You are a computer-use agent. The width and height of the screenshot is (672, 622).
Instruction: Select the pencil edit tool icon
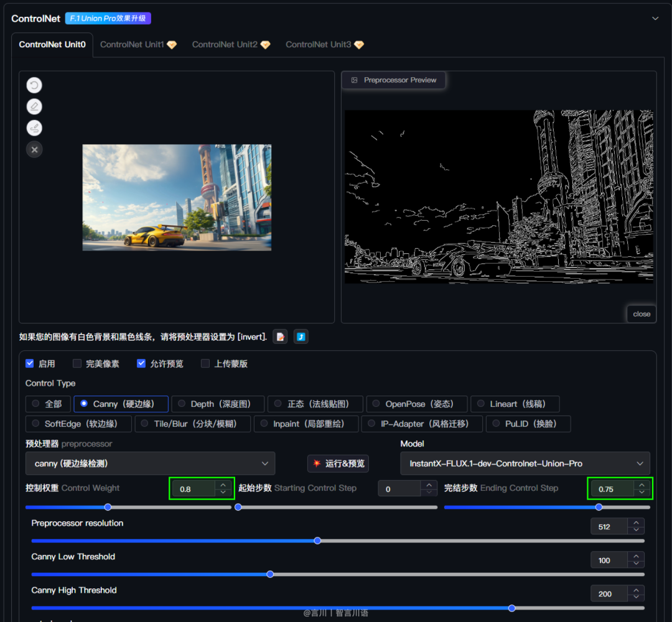34,106
